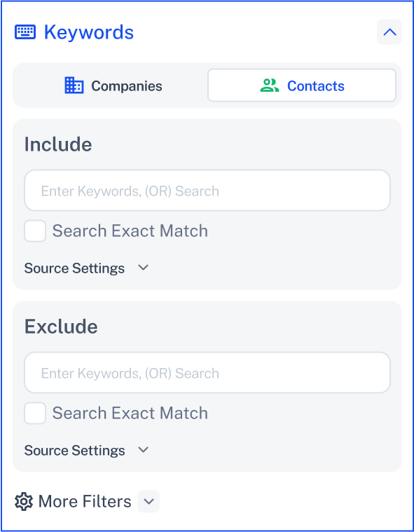Collapse the Keywords section with the up chevron
414x532 pixels.
pos(389,32)
